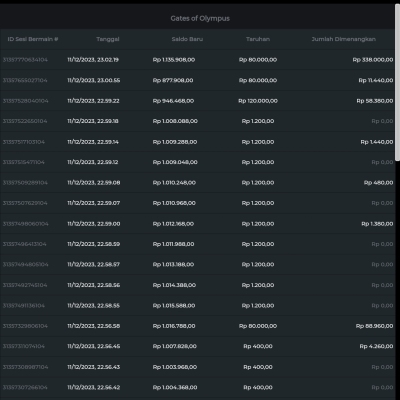Viewport: 400px width, 400px height.
Task: Click date 11/12/2023, 22.59.14
Action: (93, 142)
